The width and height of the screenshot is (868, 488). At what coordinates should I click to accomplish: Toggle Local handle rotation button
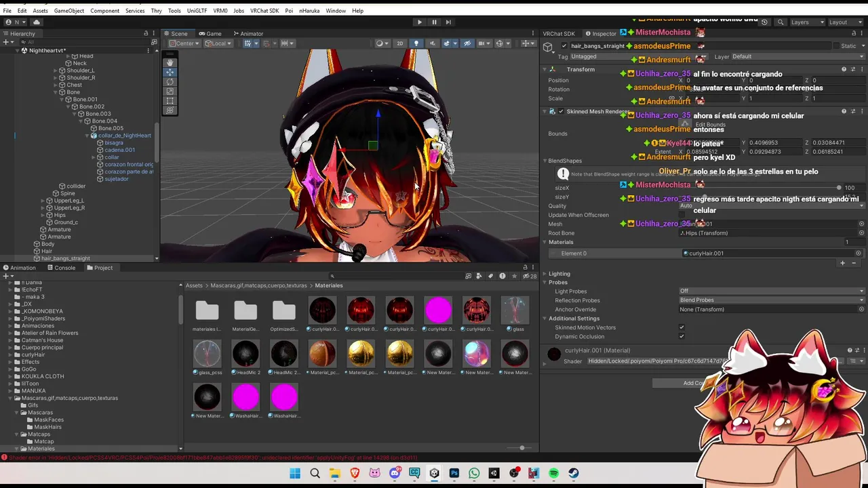(x=217, y=43)
